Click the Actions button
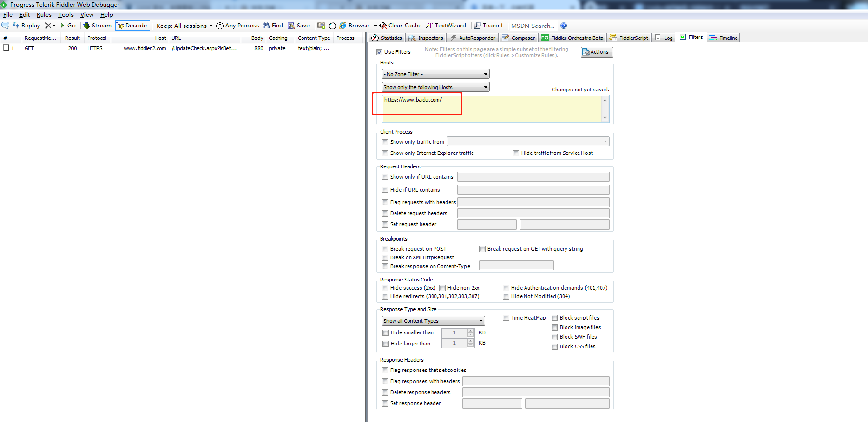This screenshot has width=868, height=422. [x=597, y=52]
